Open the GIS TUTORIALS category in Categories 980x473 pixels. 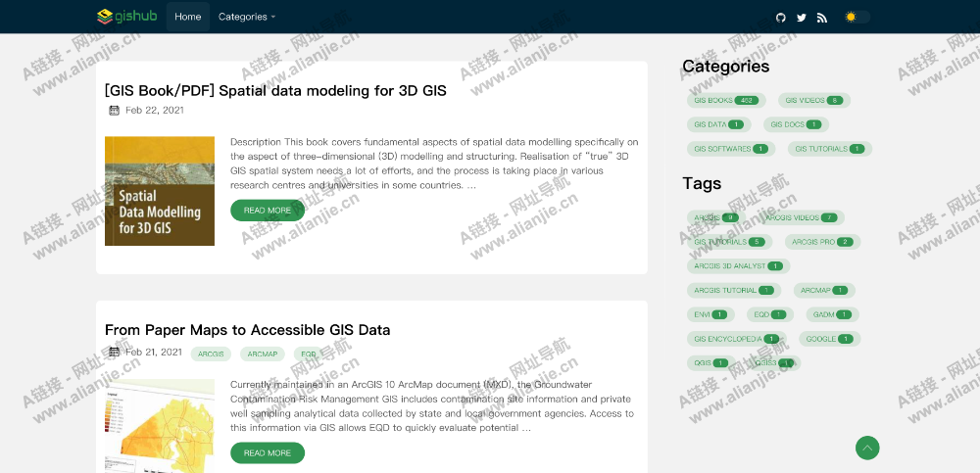coord(830,149)
